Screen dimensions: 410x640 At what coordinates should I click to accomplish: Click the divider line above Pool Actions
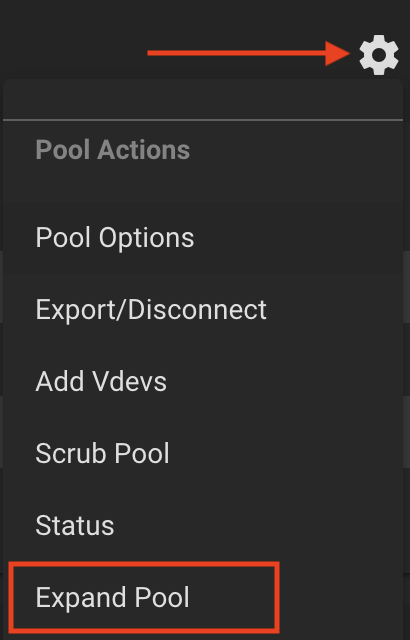[203, 120]
